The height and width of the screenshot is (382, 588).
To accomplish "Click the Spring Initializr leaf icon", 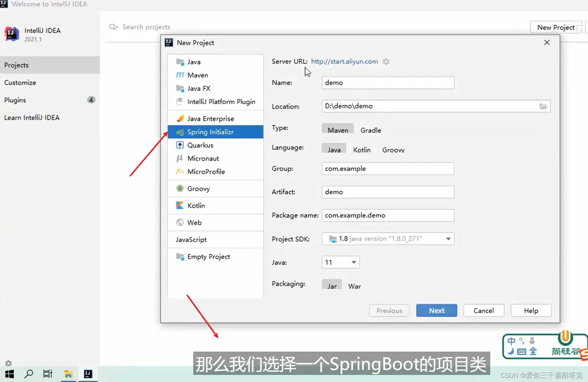I will tap(180, 132).
